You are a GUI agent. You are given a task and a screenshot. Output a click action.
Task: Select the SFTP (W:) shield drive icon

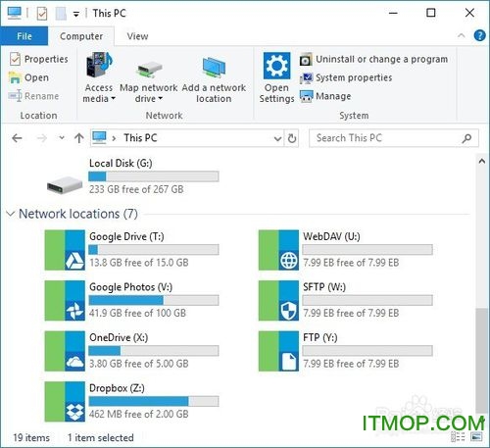point(278,301)
